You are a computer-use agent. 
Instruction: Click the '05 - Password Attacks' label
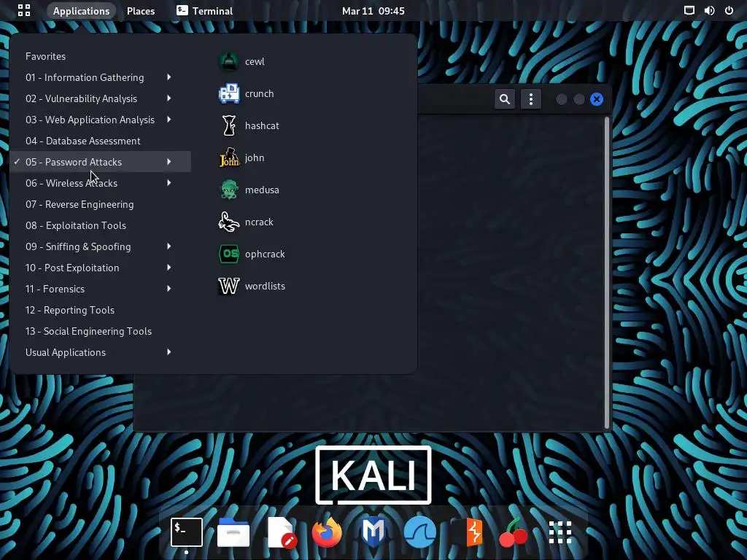[x=74, y=162]
